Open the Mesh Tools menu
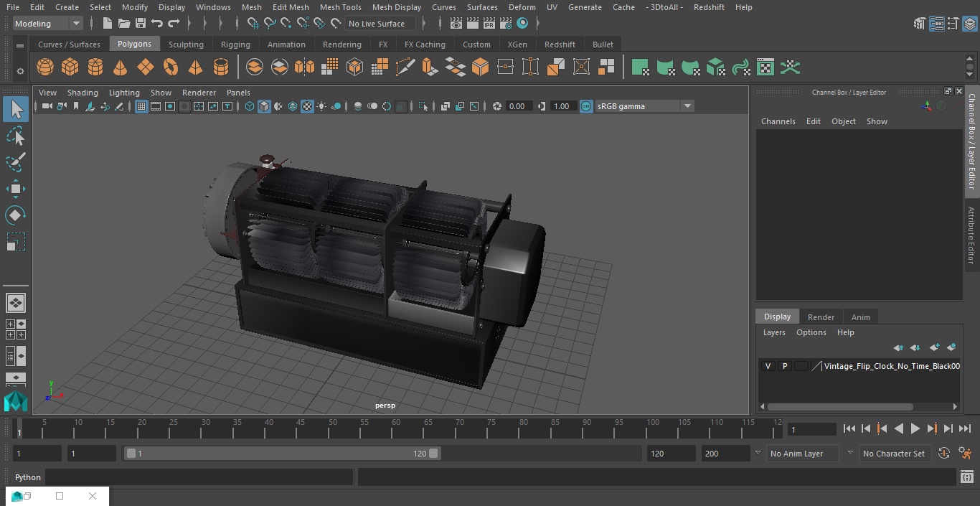 coord(340,7)
